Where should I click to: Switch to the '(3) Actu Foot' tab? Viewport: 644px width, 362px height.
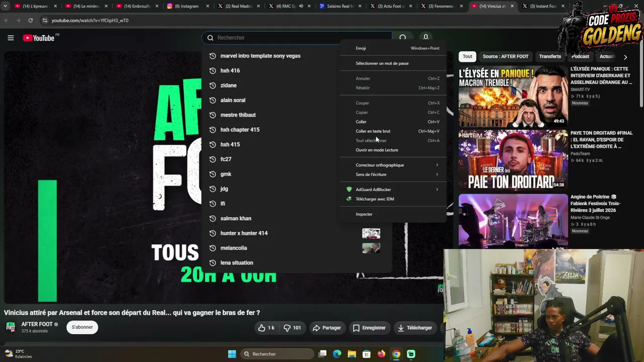[x=391, y=6]
